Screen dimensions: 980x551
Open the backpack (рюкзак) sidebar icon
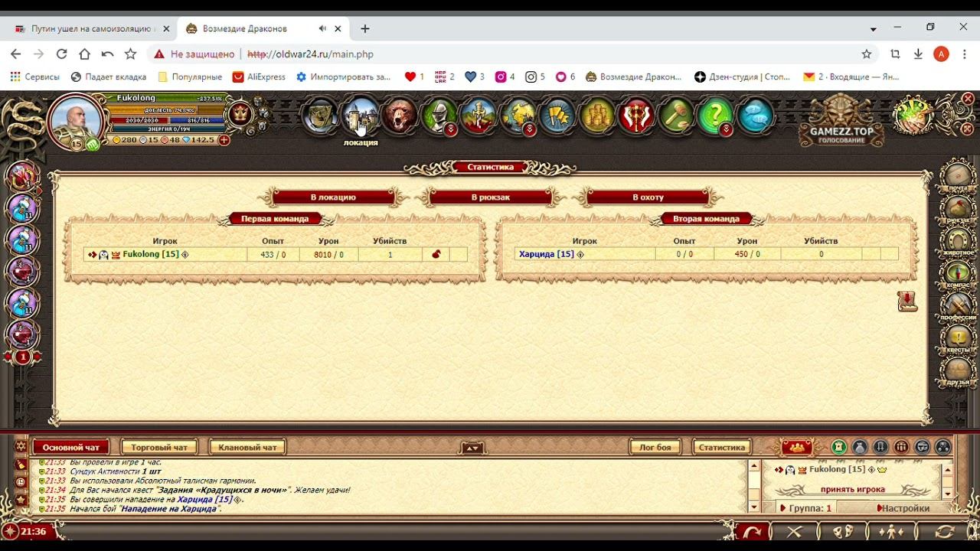tap(958, 209)
